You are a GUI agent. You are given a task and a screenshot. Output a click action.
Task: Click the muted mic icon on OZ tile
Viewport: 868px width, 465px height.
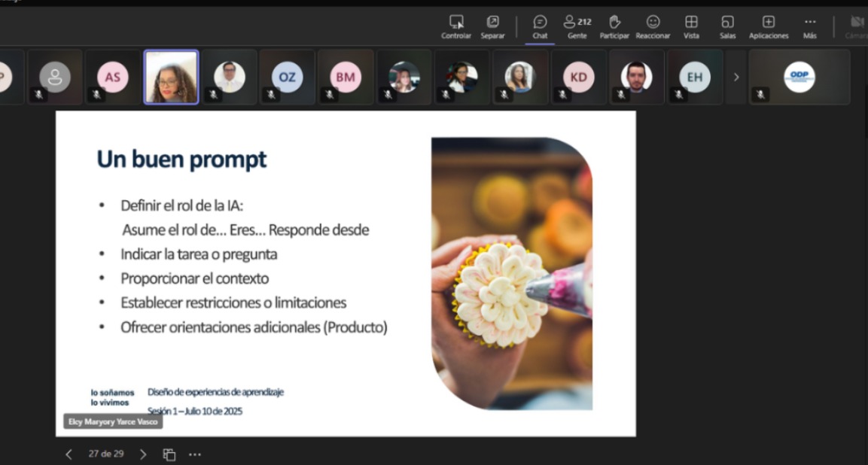[271, 95]
